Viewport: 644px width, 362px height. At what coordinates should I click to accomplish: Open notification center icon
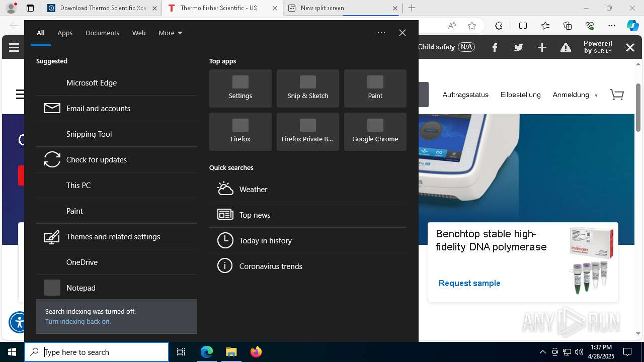tap(627, 352)
